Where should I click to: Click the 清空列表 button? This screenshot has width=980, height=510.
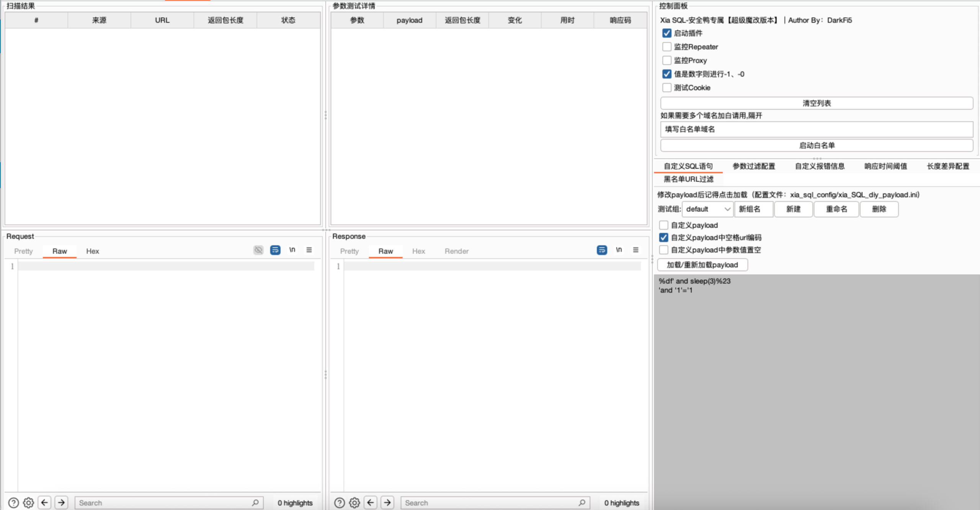click(816, 103)
